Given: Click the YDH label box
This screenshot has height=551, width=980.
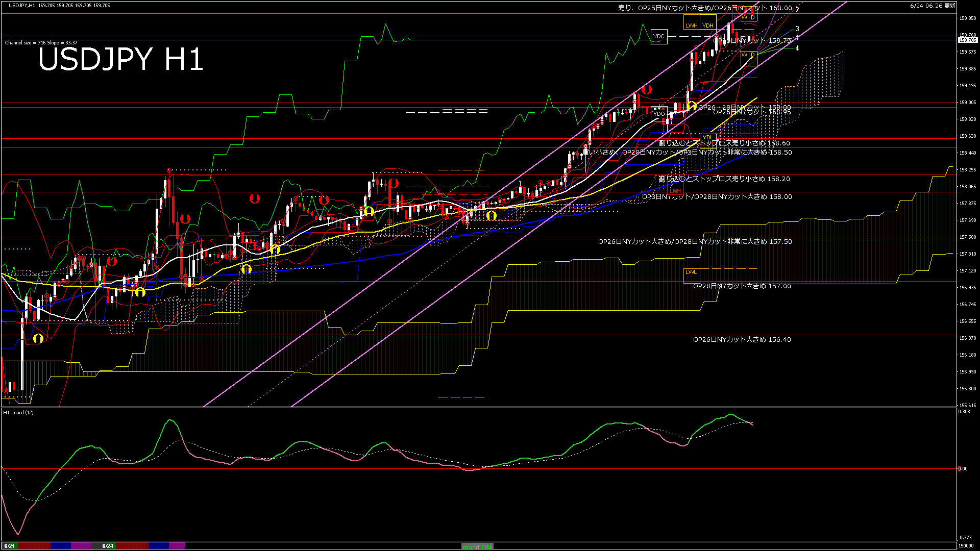Looking at the screenshot, I should tap(708, 25).
